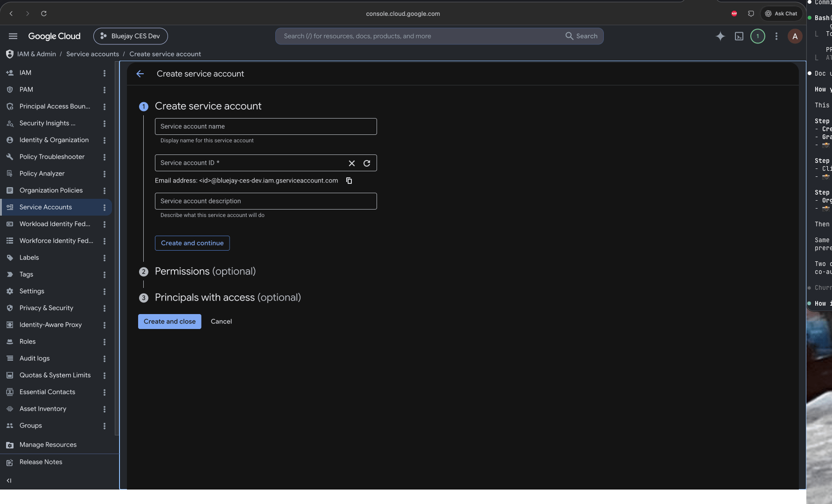Open Policy Troubleshooter in sidebar

tap(52, 157)
